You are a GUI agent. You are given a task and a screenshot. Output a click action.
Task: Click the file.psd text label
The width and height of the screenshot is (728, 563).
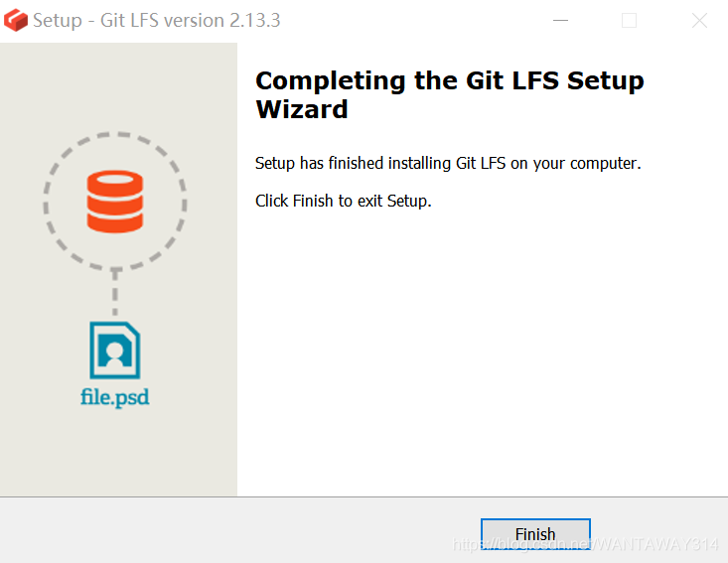coord(114,397)
